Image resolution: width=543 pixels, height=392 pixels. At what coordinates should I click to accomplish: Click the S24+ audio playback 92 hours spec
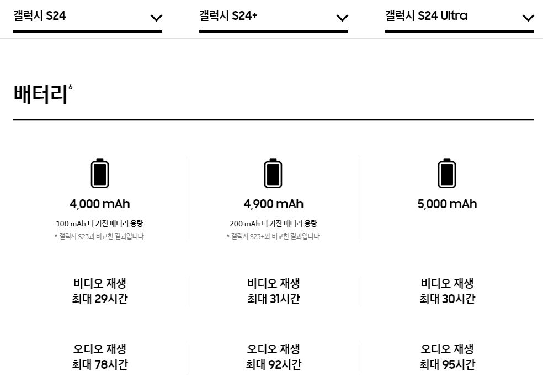pyautogui.click(x=273, y=357)
